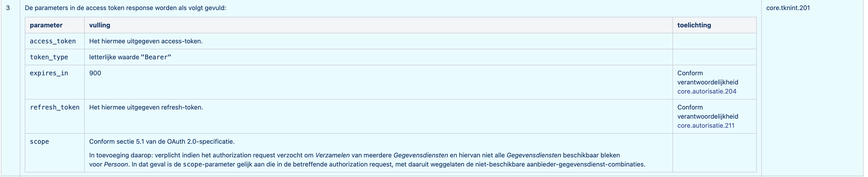Click the intro sentence about access token response

pyautogui.click(x=125, y=8)
